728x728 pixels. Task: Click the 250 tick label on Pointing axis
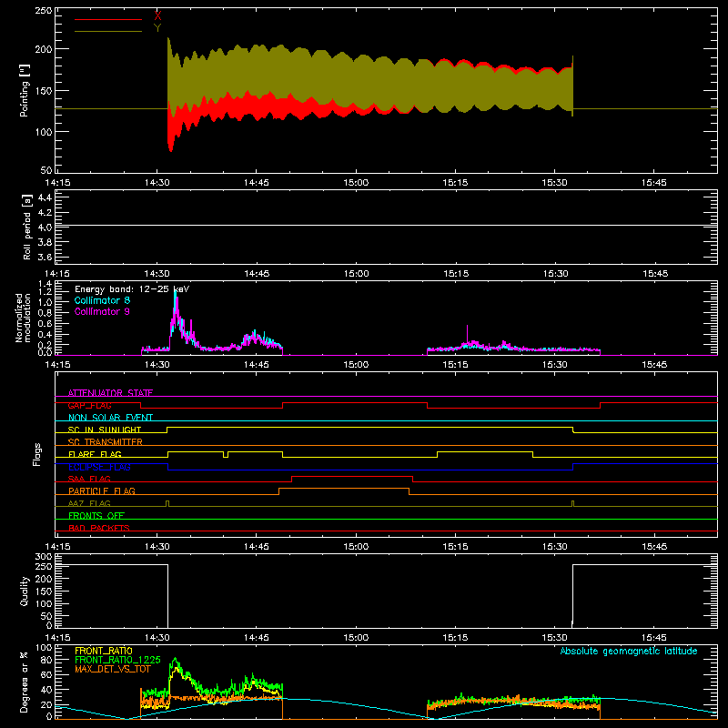pyautogui.click(x=44, y=11)
